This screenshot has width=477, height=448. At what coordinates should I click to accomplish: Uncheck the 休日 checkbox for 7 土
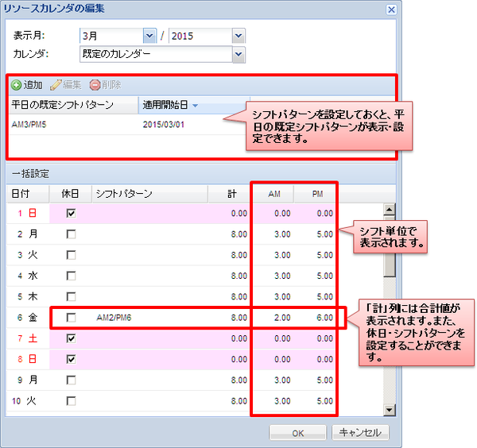(72, 338)
